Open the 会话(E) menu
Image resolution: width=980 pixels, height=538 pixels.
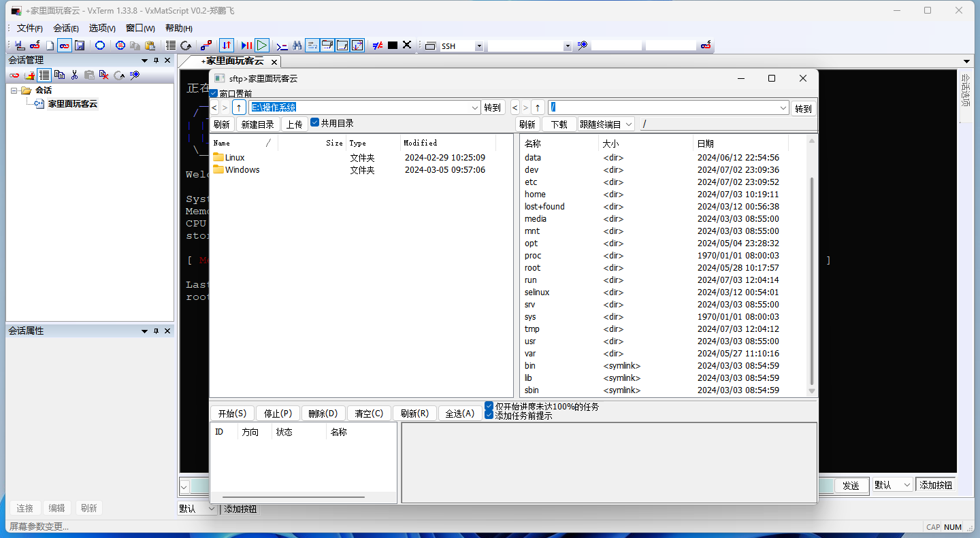tap(66, 28)
